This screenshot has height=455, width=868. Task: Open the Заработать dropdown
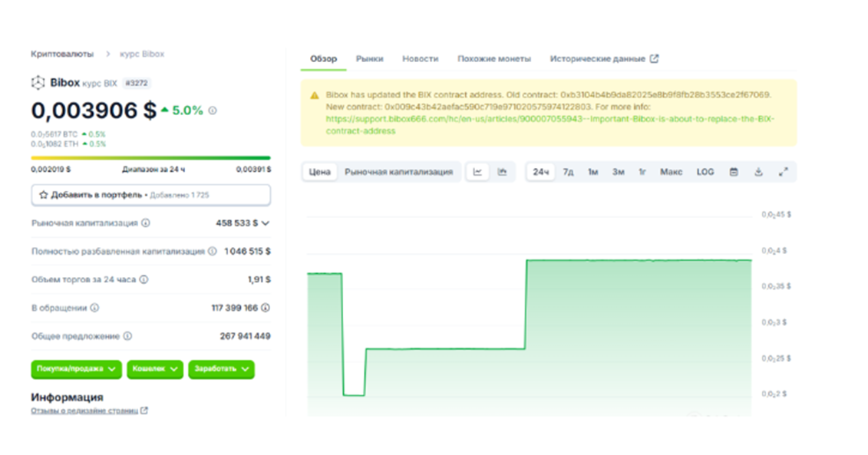tap(222, 369)
